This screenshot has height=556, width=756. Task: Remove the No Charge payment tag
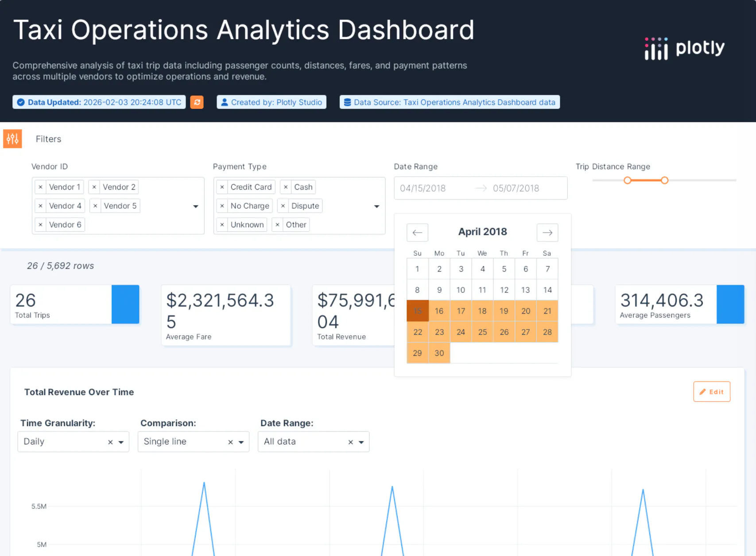click(x=222, y=206)
